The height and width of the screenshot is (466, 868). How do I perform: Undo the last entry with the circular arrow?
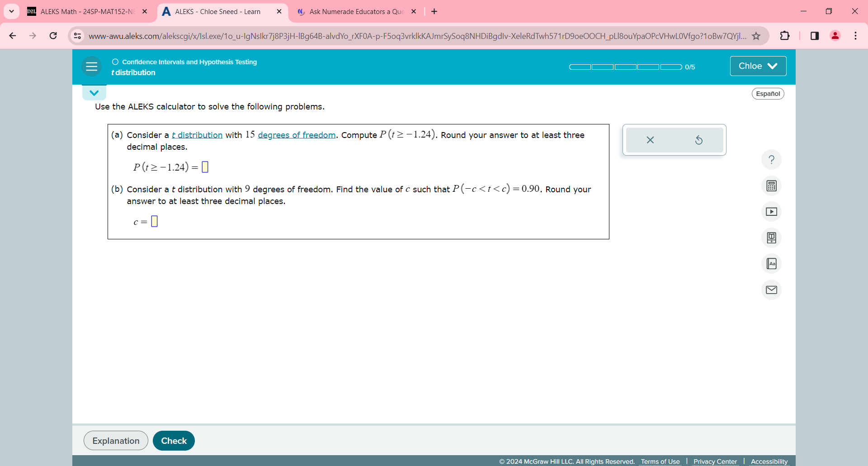(x=698, y=140)
